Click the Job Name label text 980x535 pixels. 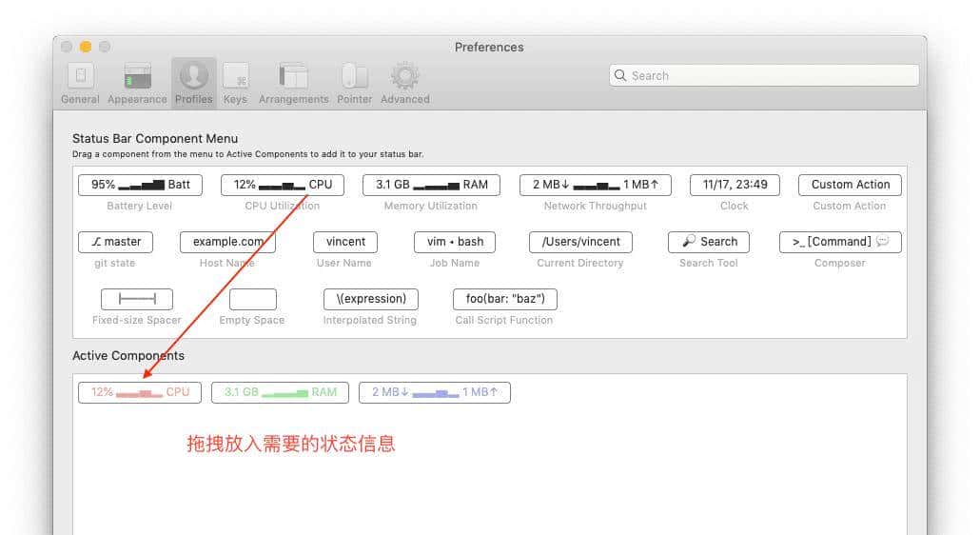point(455,263)
